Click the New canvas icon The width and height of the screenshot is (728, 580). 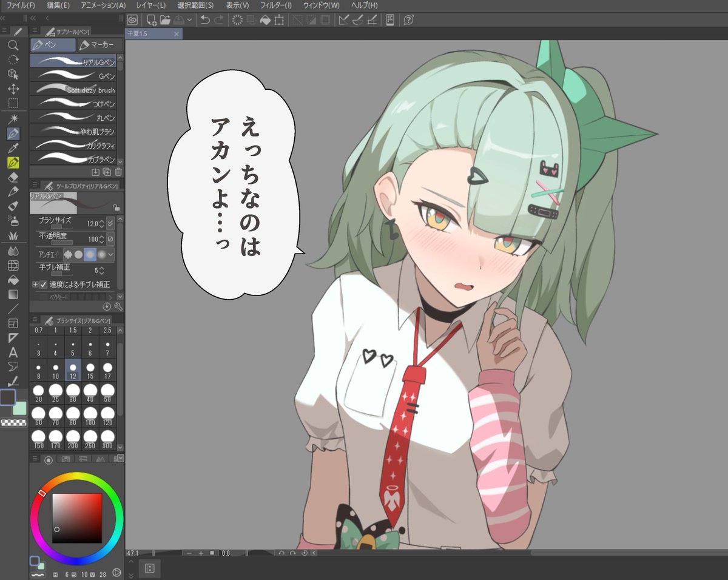pyautogui.click(x=152, y=19)
